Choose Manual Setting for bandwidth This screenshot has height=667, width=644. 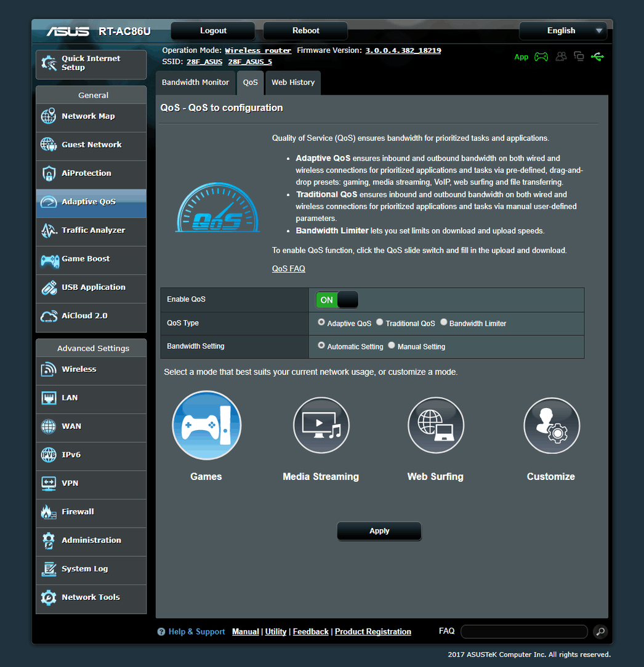392,345
